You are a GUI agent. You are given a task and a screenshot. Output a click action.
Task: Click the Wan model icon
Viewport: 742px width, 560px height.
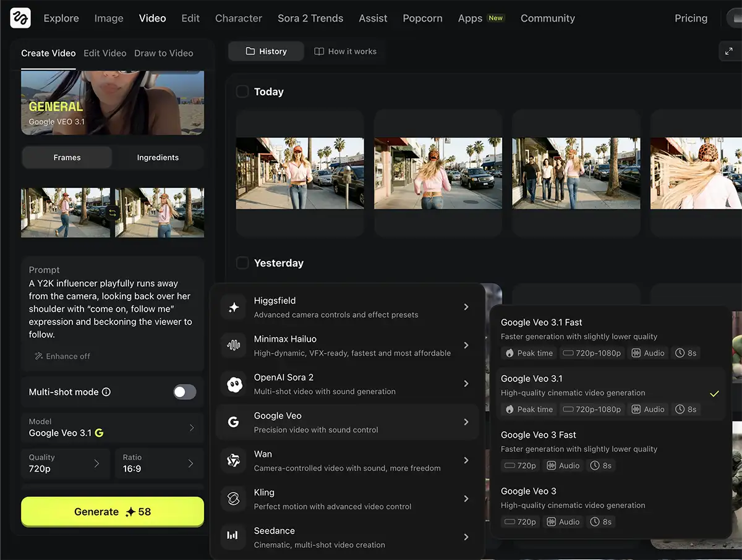coord(234,460)
